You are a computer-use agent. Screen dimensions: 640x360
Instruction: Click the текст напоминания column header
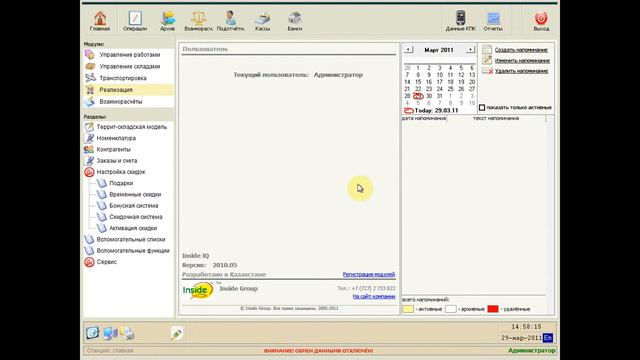[x=496, y=118]
